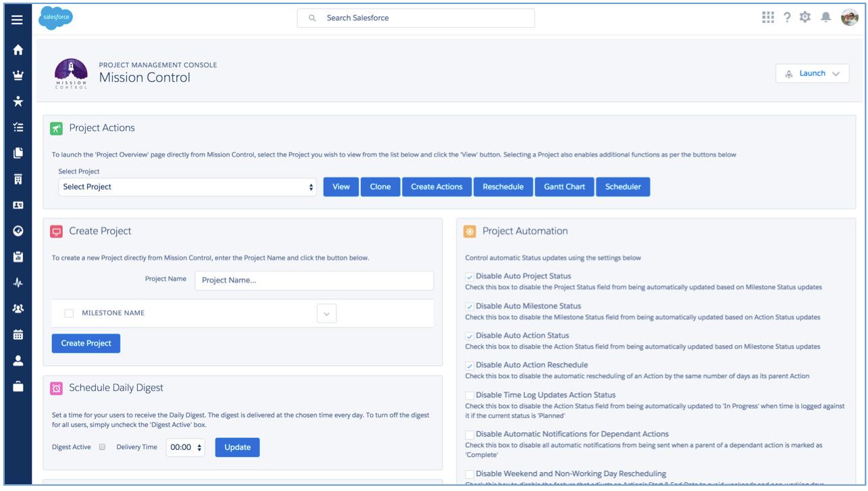Click the View button
Screen dimensions: 868x491
[x=341, y=187]
